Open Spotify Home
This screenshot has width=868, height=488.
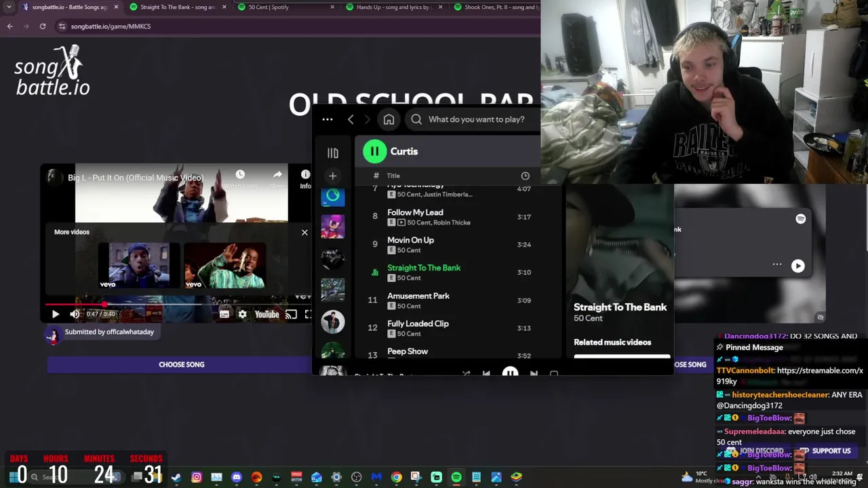click(389, 119)
